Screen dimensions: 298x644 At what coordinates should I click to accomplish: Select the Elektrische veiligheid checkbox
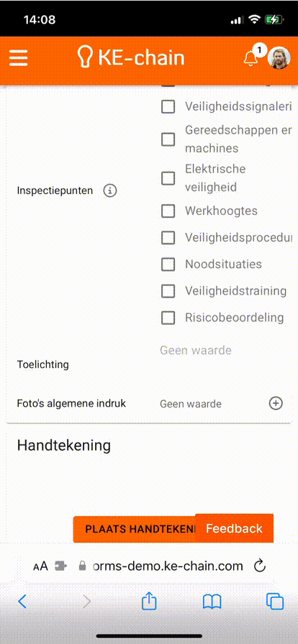click(168, 178)
